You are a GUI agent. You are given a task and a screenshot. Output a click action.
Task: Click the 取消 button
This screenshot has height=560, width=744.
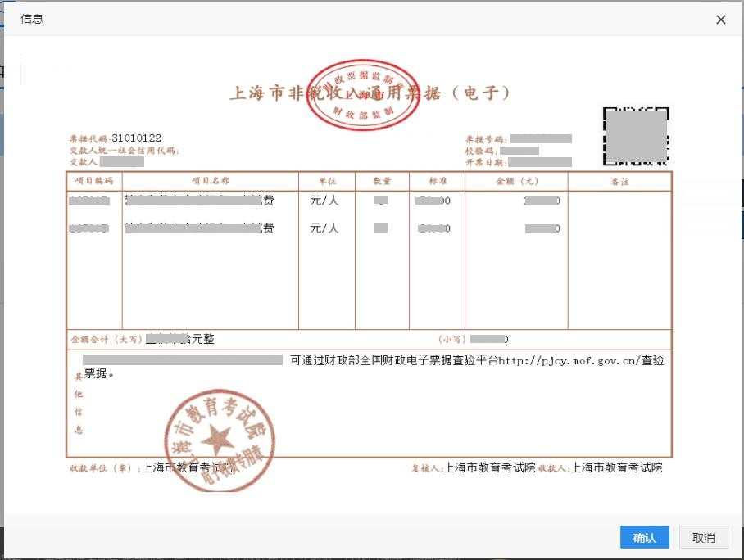703,537
